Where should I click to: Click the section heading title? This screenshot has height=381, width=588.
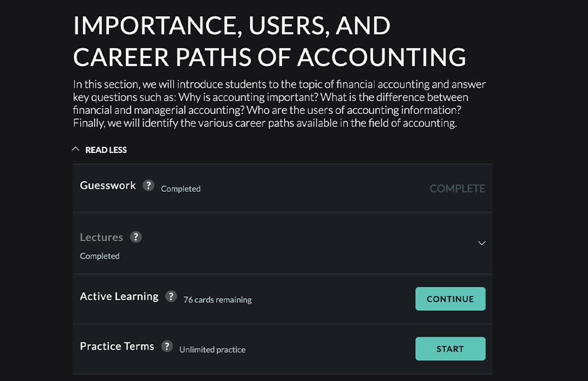[x=269, y=41]
